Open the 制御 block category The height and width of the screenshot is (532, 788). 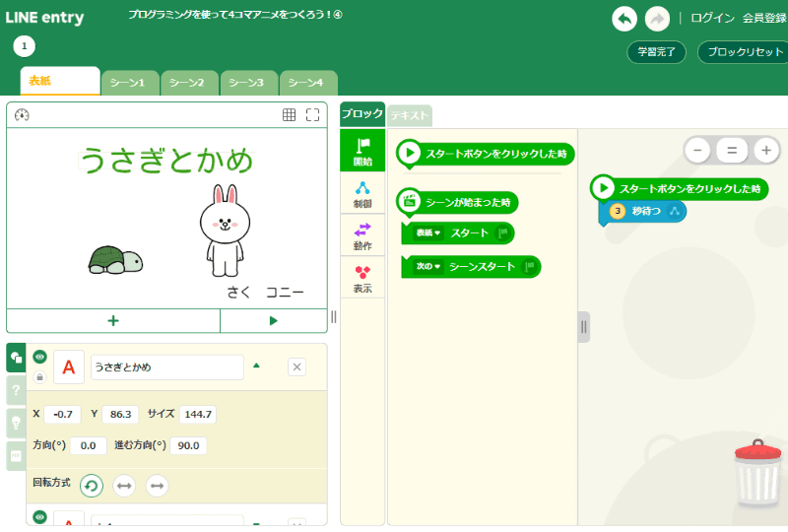point(362,194)
